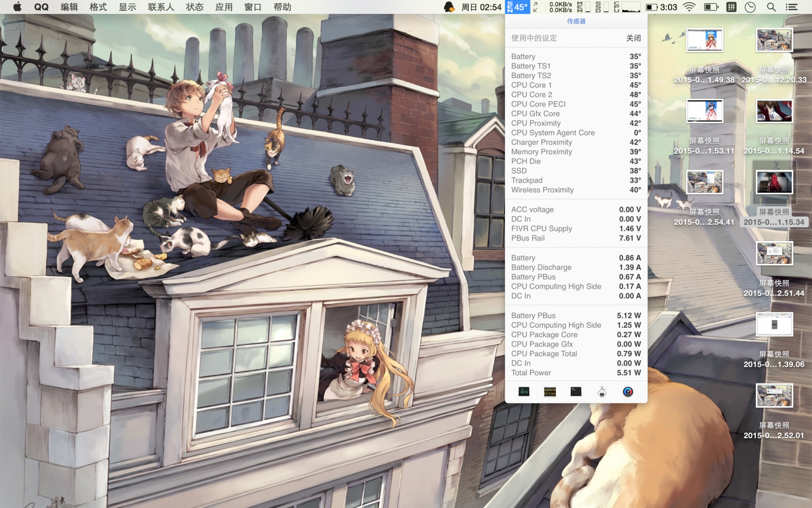Open the MEM memory monitor
The width and height of the screenshot is (812, 508).
(x=584, y=7)
